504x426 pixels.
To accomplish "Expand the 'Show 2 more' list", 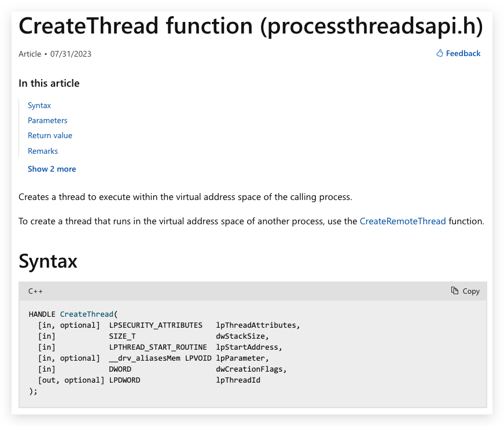I will (x=51, y=169).
